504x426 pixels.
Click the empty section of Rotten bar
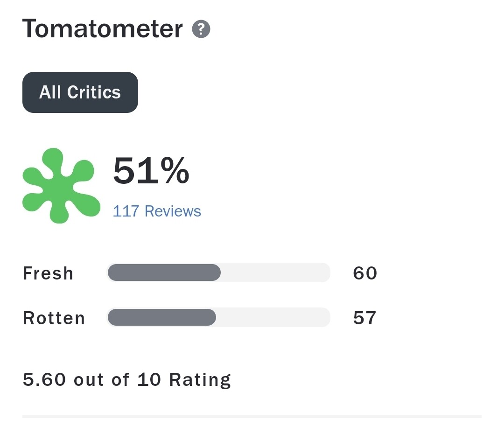click(x=273, y=317)
